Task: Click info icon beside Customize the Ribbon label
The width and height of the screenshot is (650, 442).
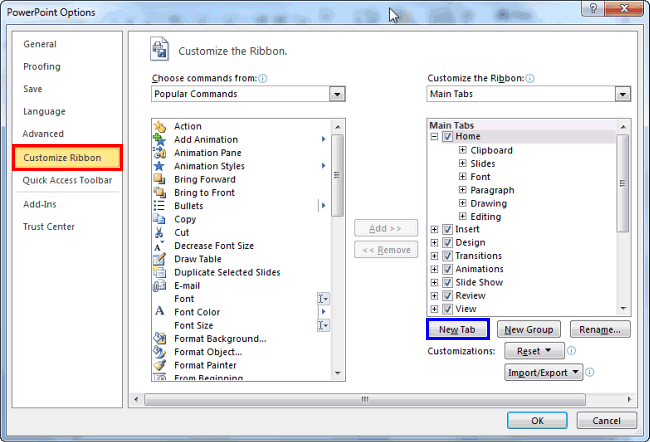Action: coord(530,78)
